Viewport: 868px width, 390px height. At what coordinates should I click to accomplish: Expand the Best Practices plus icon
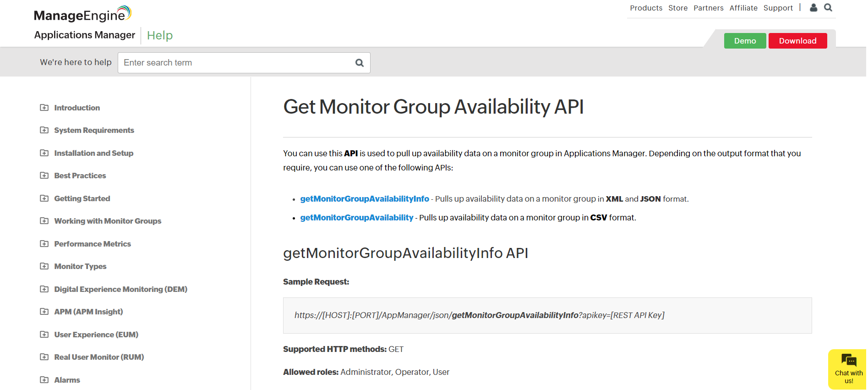point(44,176)
